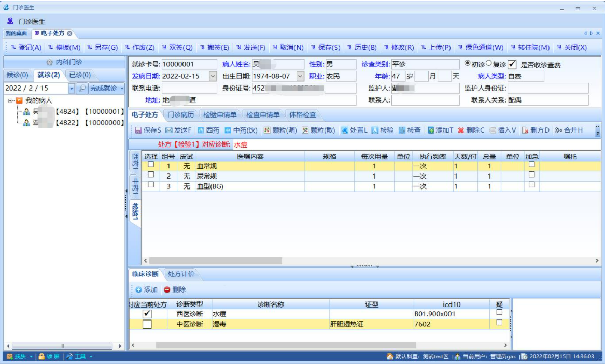Tick 选择 checkbox for 血型(BG) row
The height and width of the screenshot is (364, 605).
(151, 185)
